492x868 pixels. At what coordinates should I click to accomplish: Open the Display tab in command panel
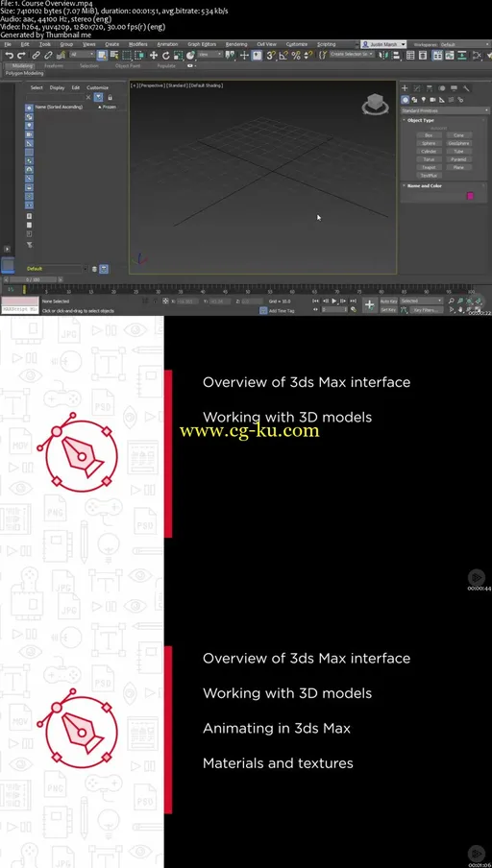click(454, 88)
